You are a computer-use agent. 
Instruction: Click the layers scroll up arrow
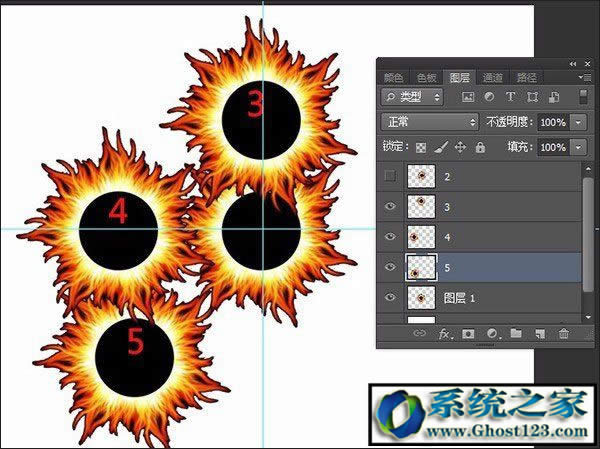(x=588, y=168)
